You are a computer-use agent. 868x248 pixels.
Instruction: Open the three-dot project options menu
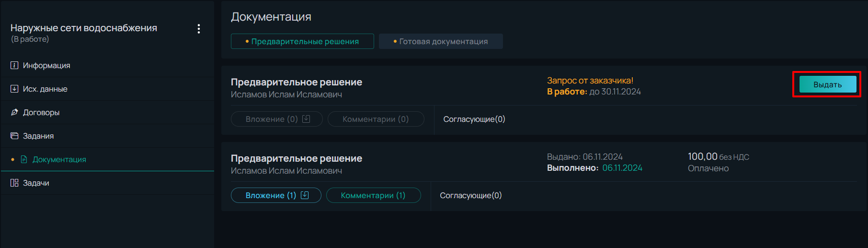point(199,29)
